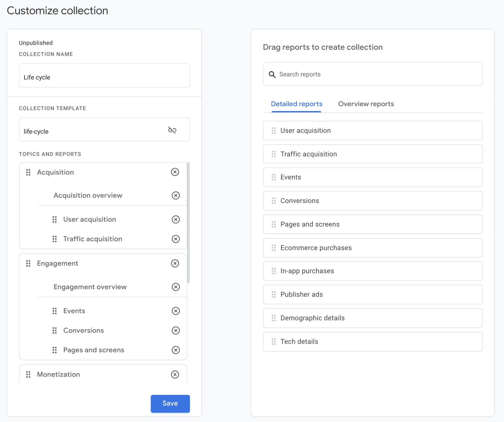Screen dimensions: 504x422
Task: Remove the Events report from Engagement
Action: point(176,311)
